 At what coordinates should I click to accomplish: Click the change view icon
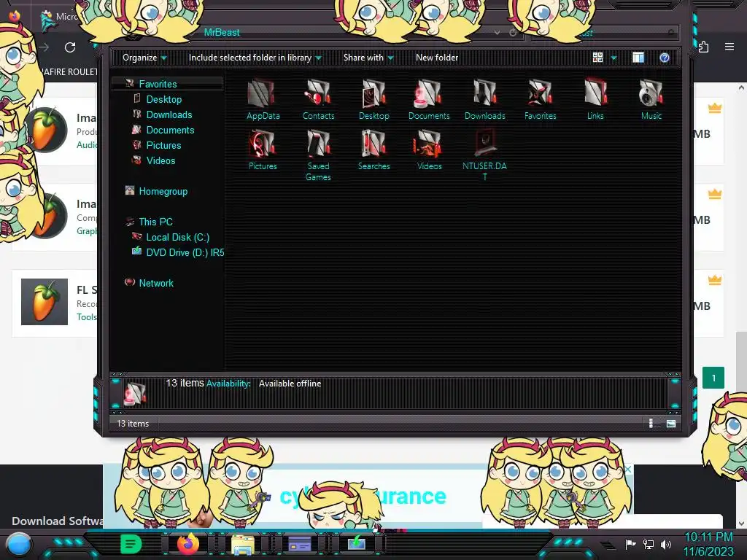click(598, 58)
